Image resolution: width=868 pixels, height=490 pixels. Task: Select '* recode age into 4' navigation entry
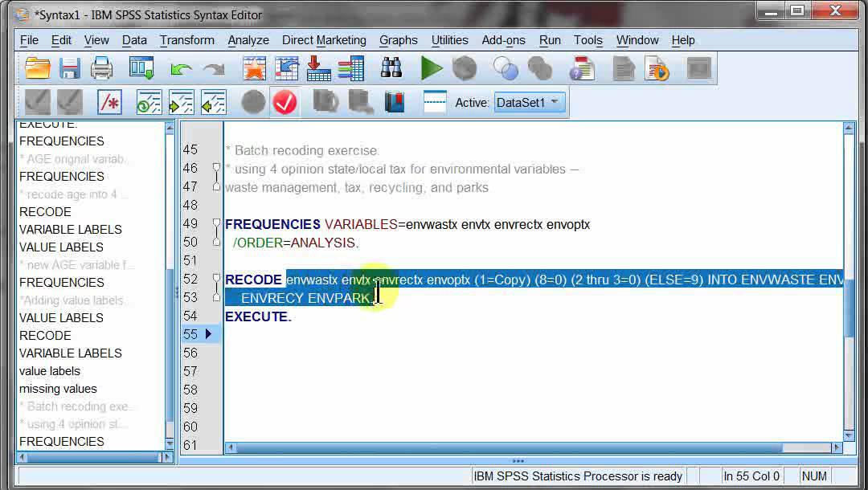(x=72, y=194)
